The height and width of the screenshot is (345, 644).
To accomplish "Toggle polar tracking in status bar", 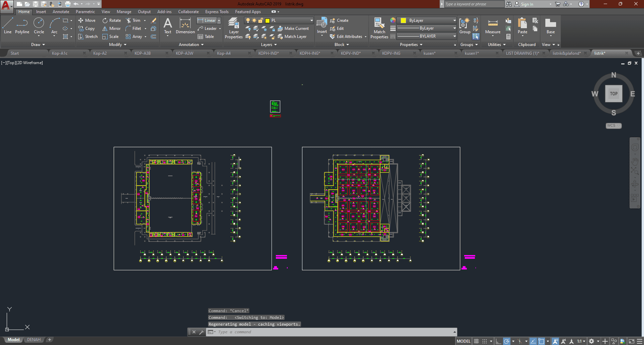I will tap(507, 341).
